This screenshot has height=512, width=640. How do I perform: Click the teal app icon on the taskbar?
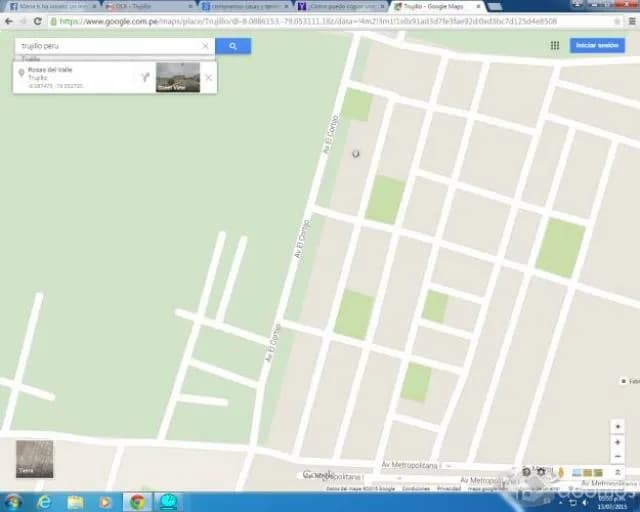[x=169, y=502]
